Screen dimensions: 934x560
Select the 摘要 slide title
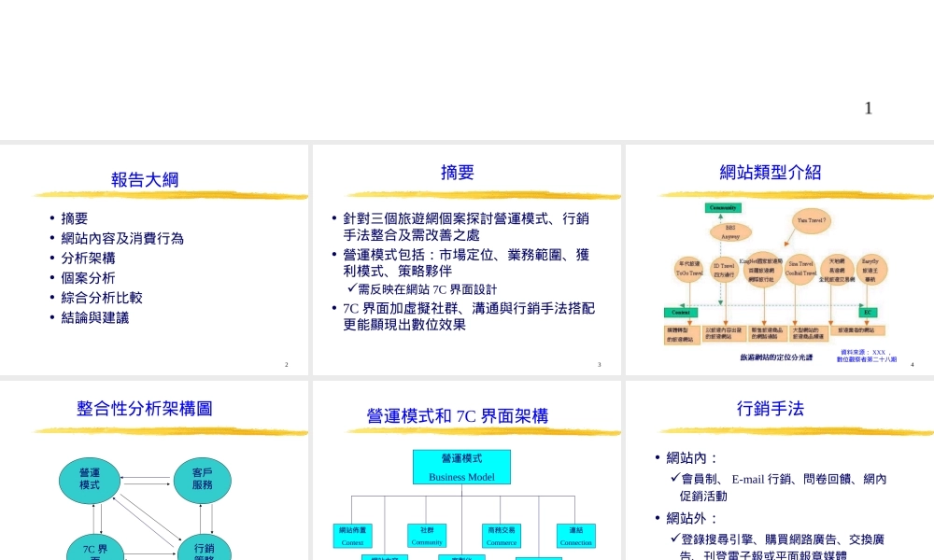pyautogui.click(x=457, y=172)
